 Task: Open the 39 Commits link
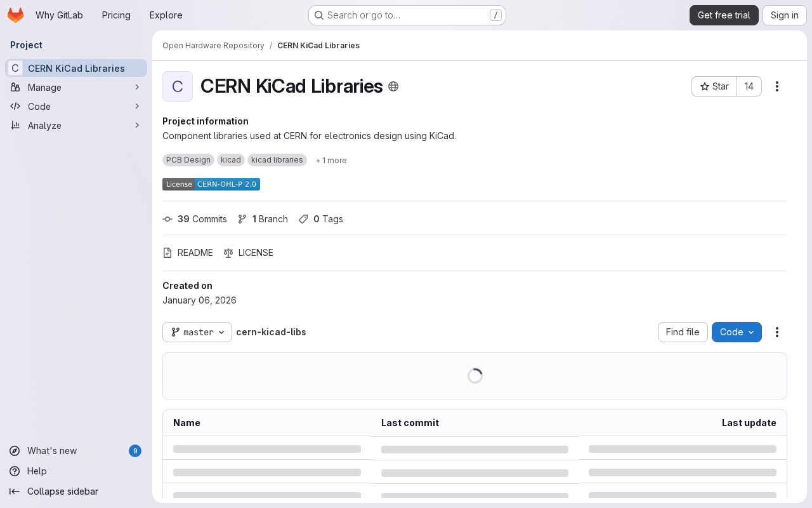pyautogui.click(x=195, y=219)
